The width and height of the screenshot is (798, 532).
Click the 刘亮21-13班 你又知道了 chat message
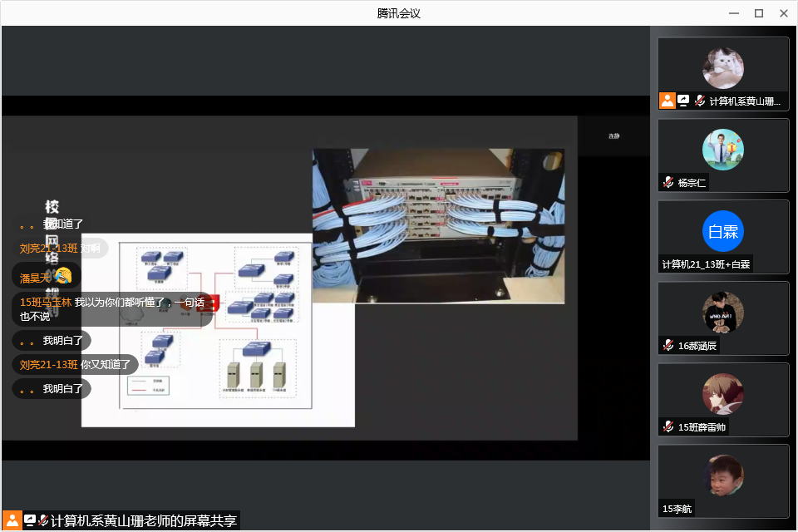[x=75, y=364]
